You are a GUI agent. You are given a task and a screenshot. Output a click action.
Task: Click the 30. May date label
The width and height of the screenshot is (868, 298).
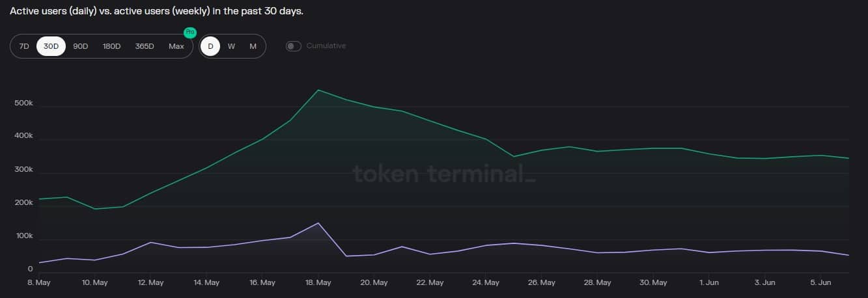[654, 283]
